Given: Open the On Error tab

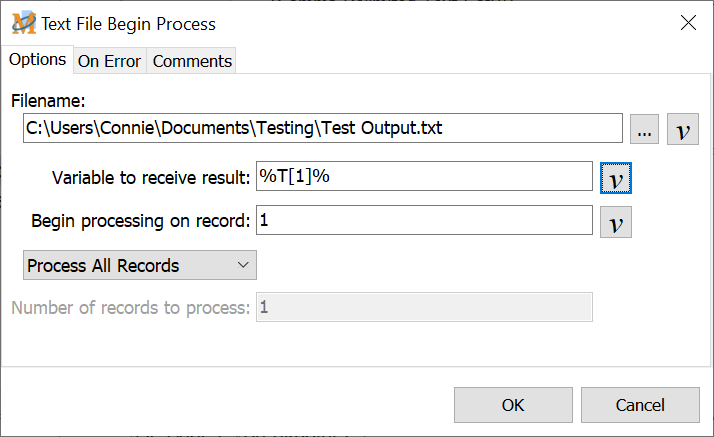Looking at the screenshot, I should tap(110, 61).
